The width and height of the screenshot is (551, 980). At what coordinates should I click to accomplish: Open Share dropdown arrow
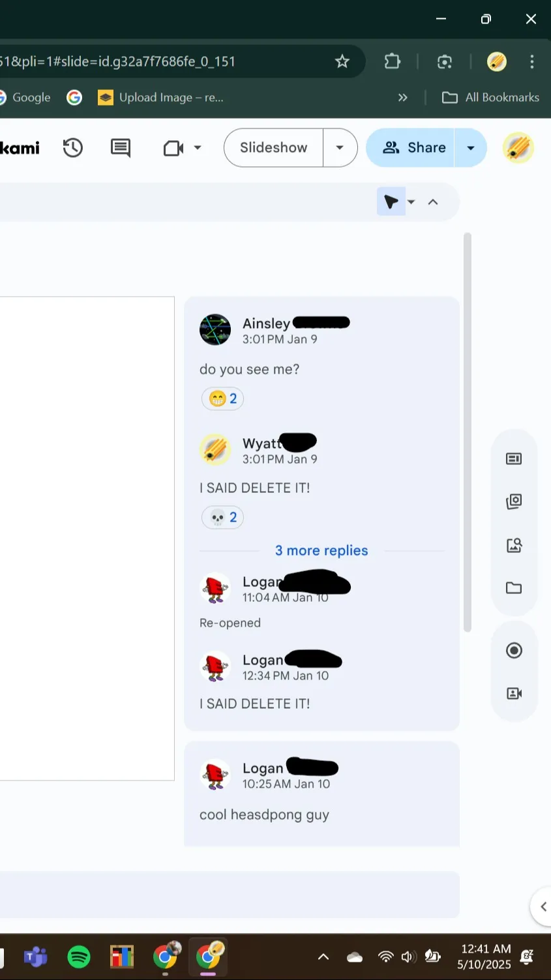471,147
